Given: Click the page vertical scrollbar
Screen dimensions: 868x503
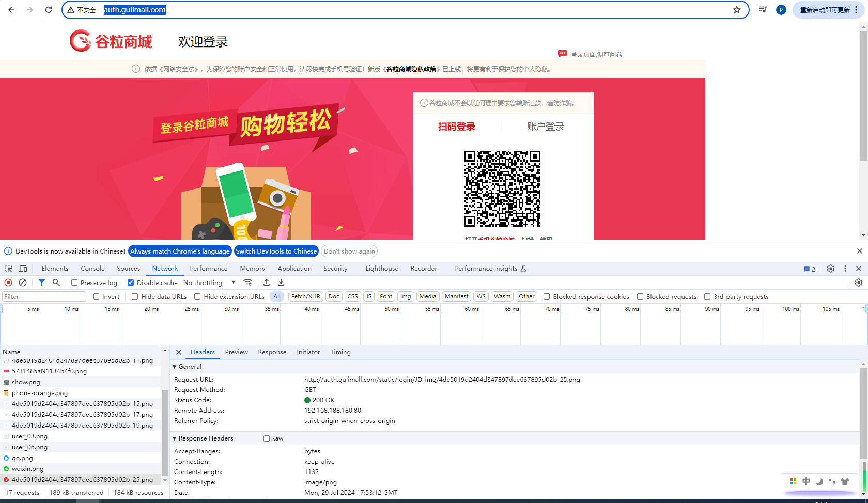Looking at the screenshot, I should (x=863, y=96).
